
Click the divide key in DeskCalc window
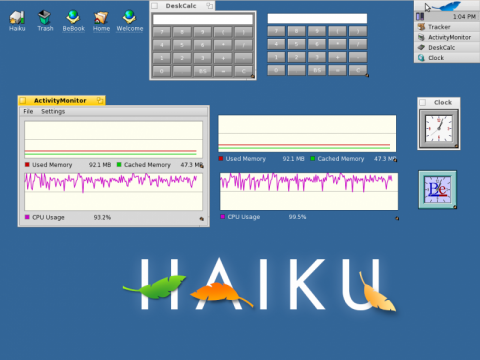tap(243, 45)
